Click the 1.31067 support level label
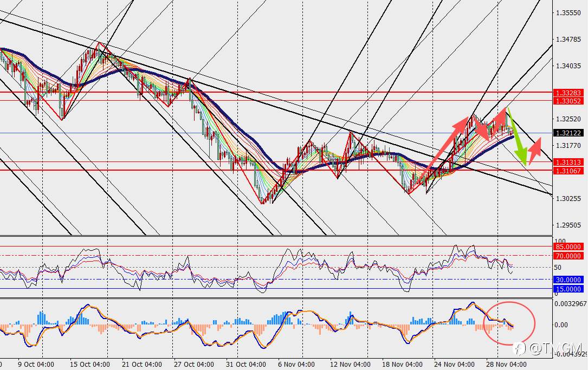 (568, 171)
